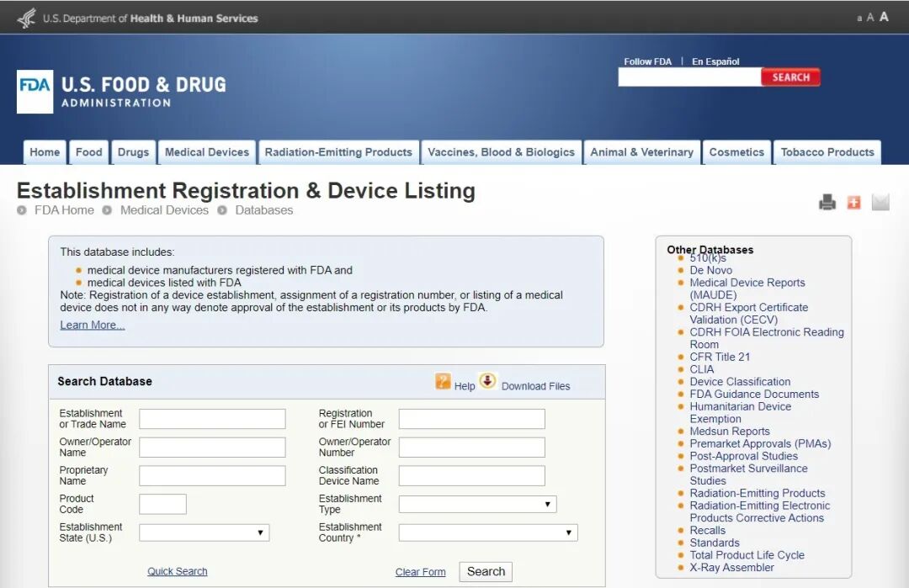This screenshot has width=909, height=588.
Task: Click the Product Code field
Action: point(163,504)
